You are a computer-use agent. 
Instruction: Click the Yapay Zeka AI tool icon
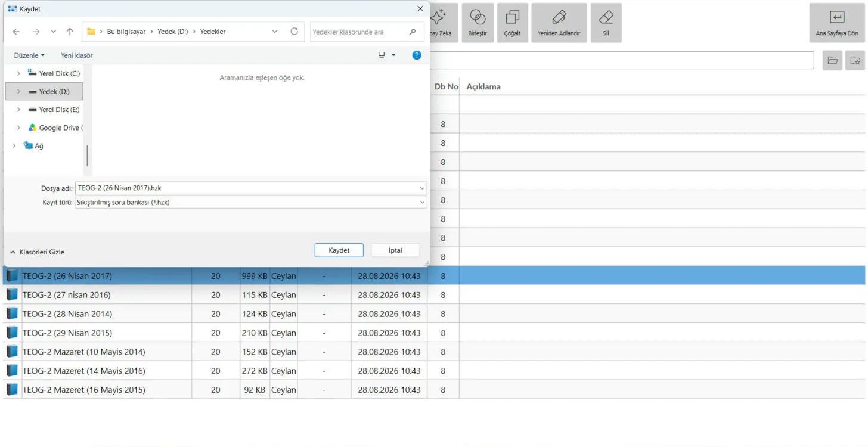439,17
